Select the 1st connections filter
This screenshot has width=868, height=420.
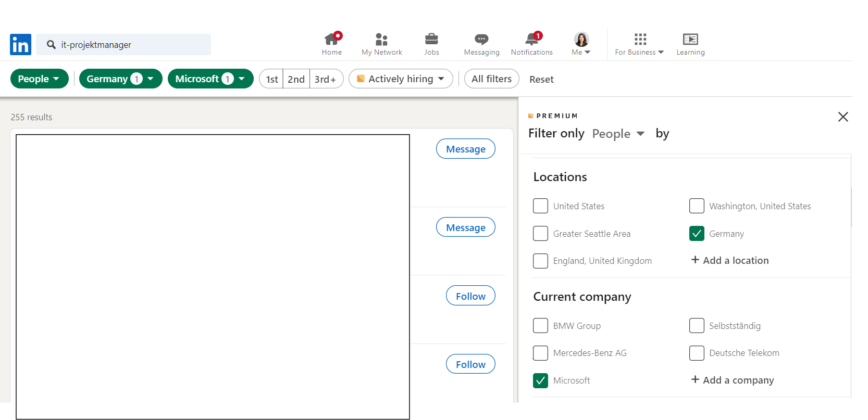tap(271, 79)
